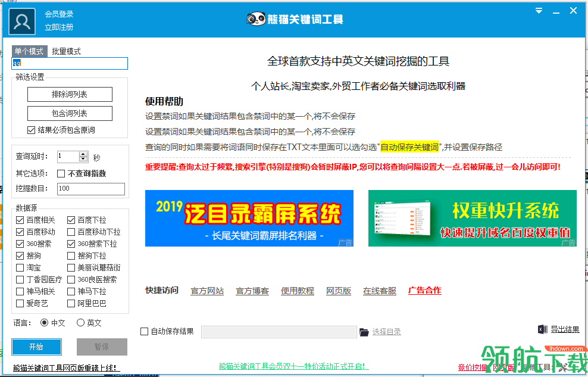Open 在线客服 quick link
The height and width of the screenshot is (377, 588).
(380, 291)
